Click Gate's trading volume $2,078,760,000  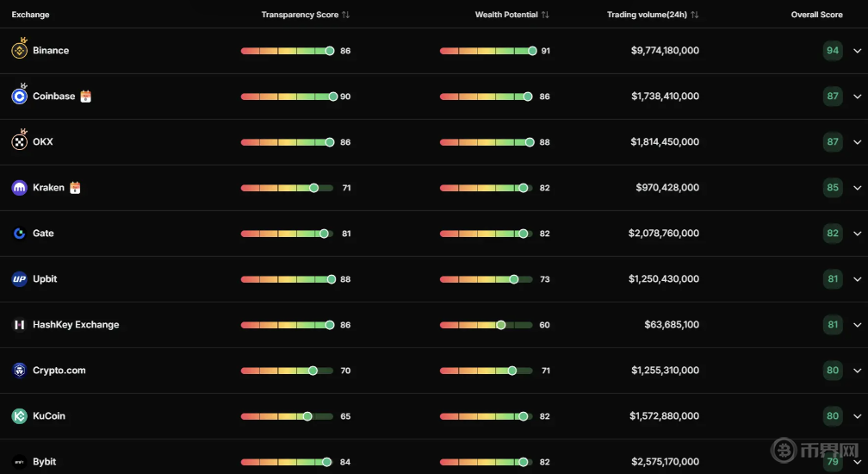pyautogui.click(x=664, y=234)
